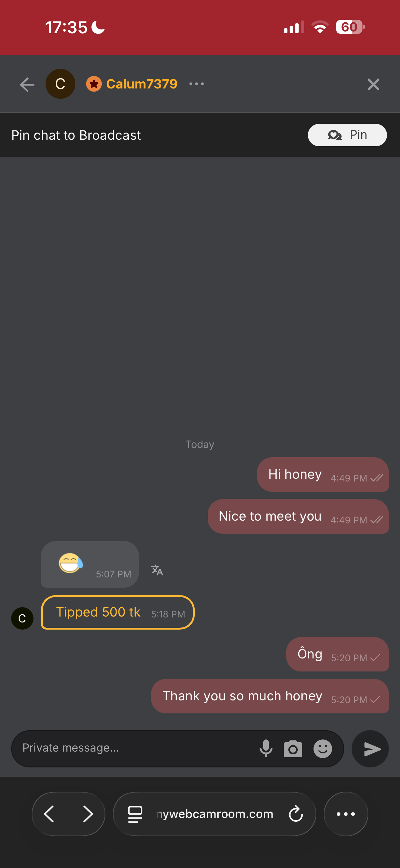This screenshot has height=868, width=400.
Task: Select the Tipped 500 tk message
Action: [118, 612]
